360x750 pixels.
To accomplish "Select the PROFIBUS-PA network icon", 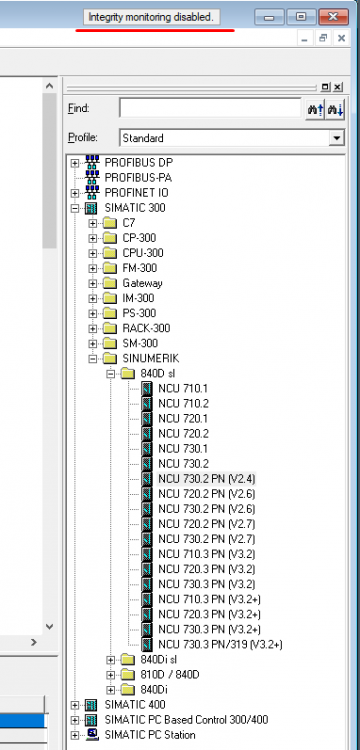I will [92, 177].
